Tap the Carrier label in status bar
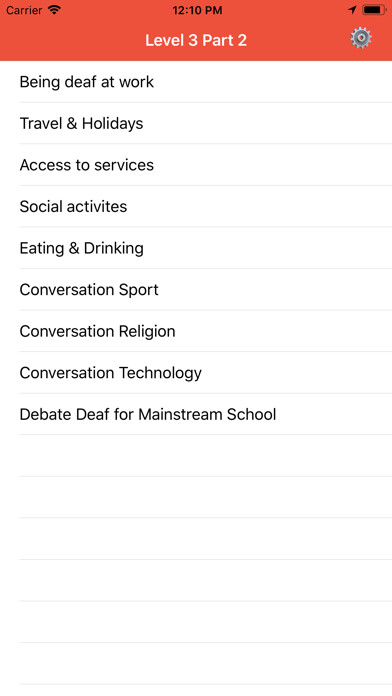This screenshot has height=696, width=392. point(24,10)
